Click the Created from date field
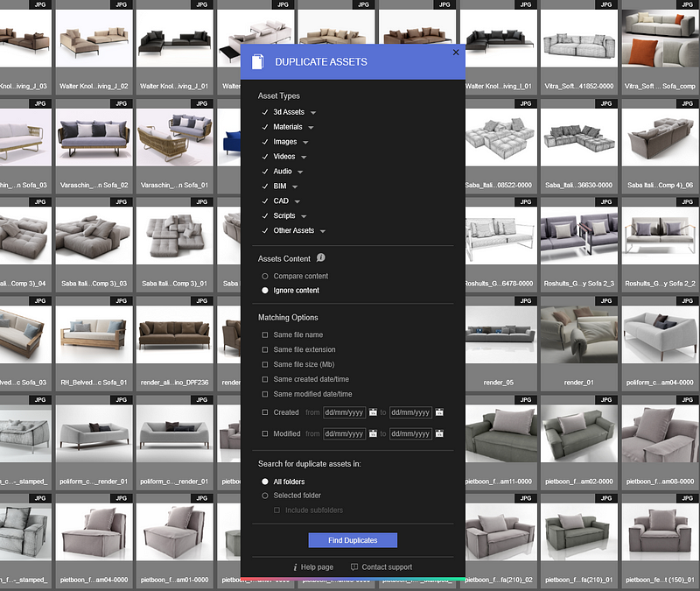 [344, 412]
